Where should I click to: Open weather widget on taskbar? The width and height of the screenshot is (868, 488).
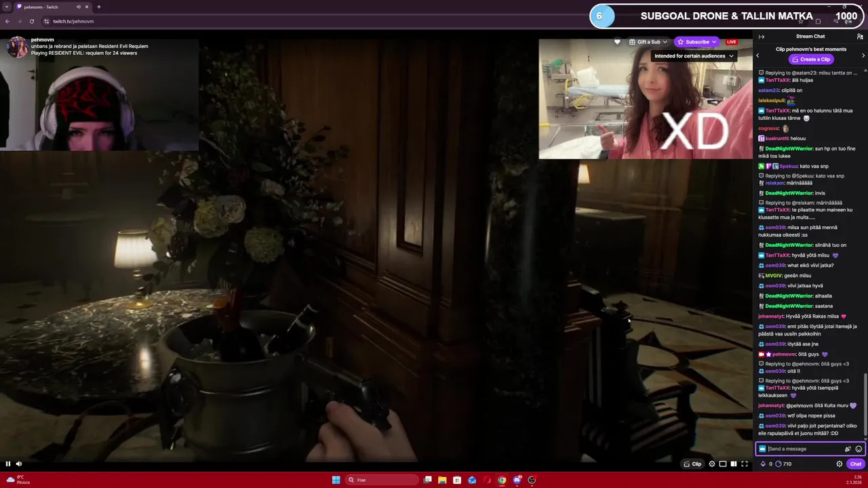19,480
